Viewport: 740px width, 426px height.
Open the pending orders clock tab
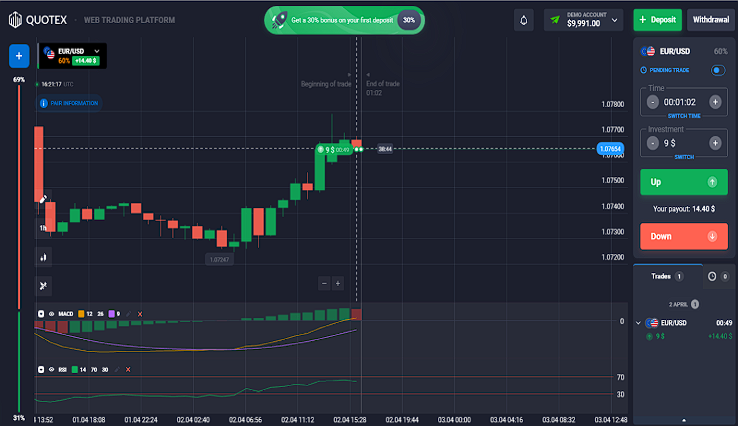(x=713, y=276)
